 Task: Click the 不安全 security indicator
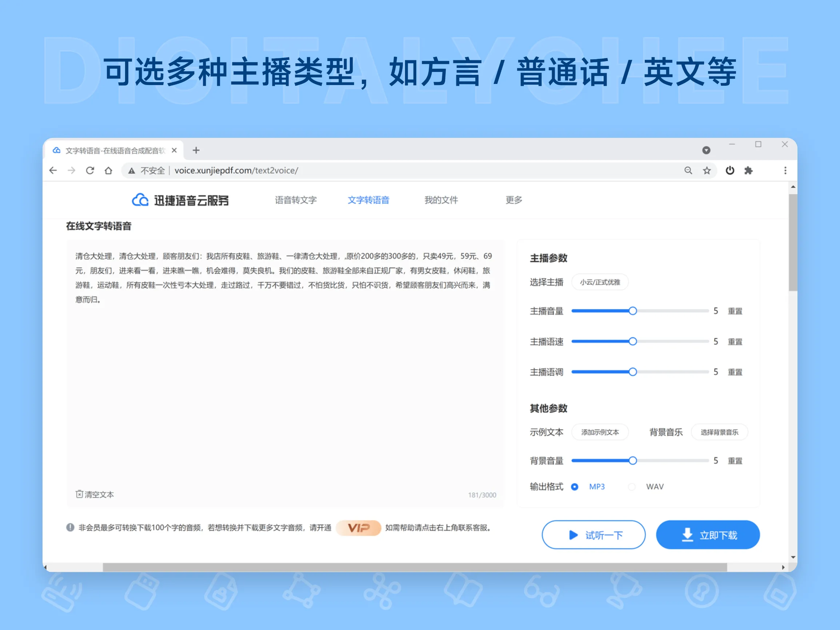coord(152,170)
